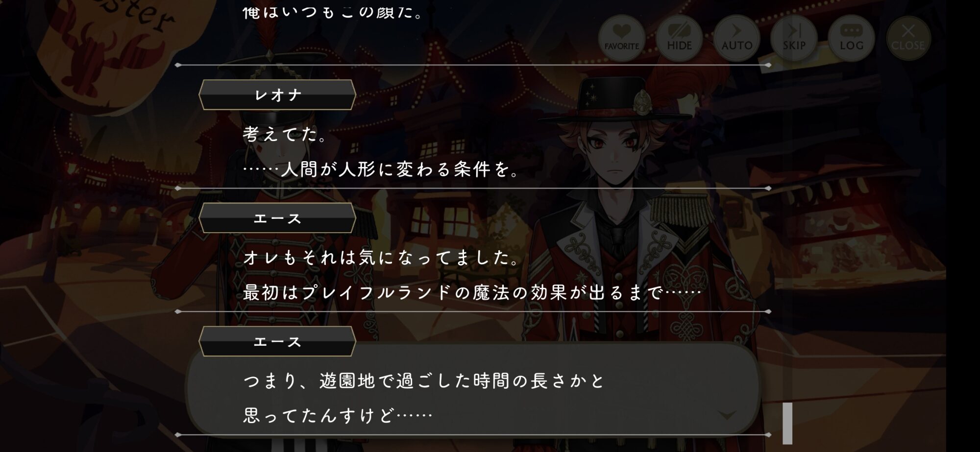This screenshot has height=452, width=980.
Task: Toggle AUTO play mode
Action: coord(736,38)
